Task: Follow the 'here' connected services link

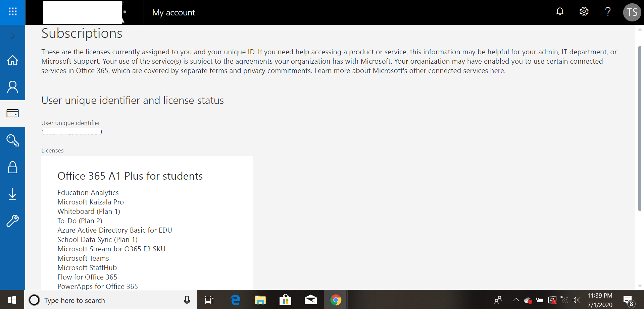Action: 497,71
